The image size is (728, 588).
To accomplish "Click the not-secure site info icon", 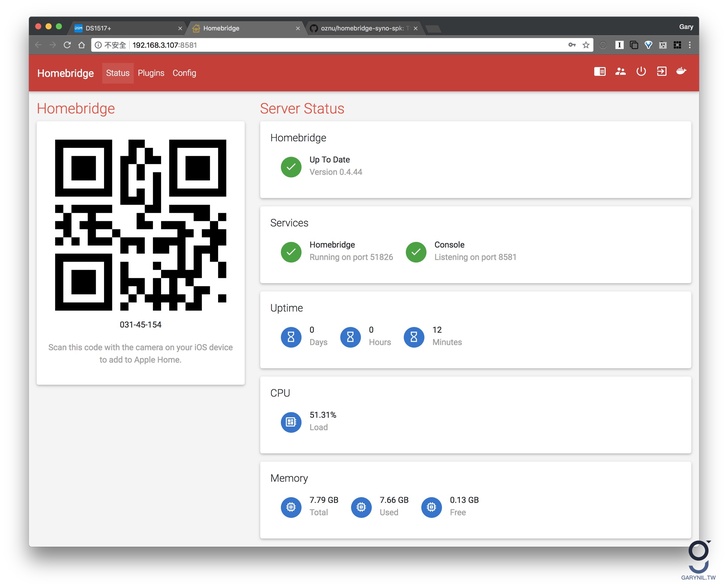I will (99, 45).
